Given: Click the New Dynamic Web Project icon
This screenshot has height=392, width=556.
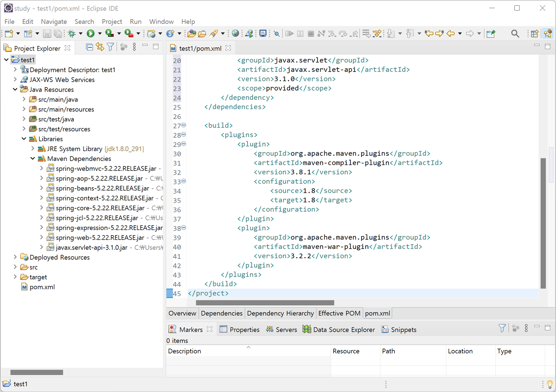Looking at the screenshot, I should click(x=151, y=34).
